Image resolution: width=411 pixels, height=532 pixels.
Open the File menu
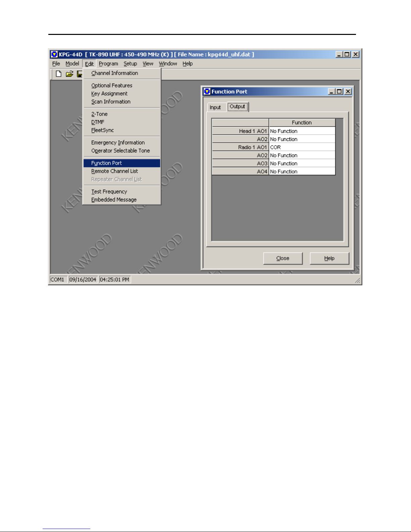(x=56, y=63)
